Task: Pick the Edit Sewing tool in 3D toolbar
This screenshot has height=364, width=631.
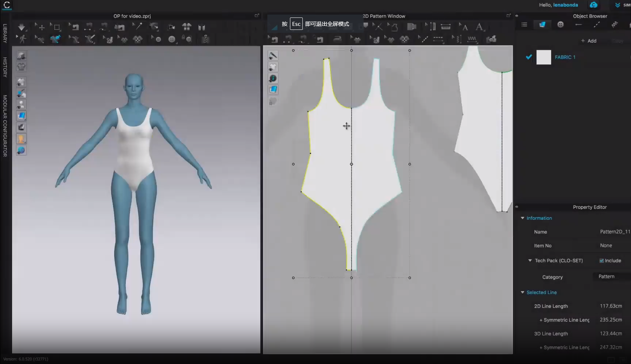Action: [x=74, y=27]
